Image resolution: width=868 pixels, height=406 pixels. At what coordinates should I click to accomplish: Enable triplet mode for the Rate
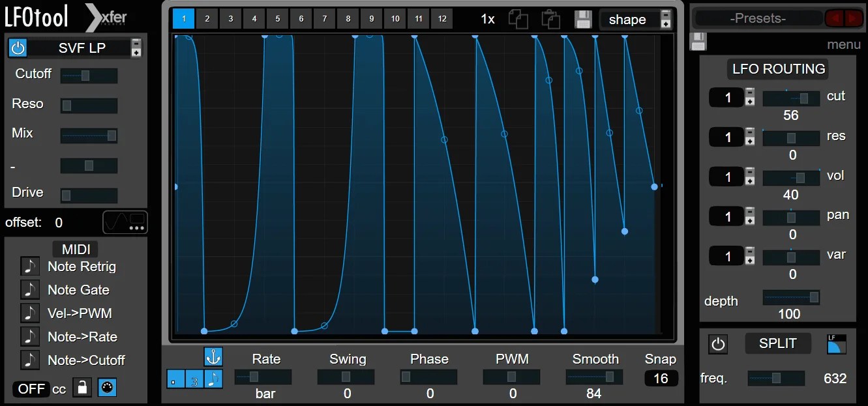coord(195,378)
